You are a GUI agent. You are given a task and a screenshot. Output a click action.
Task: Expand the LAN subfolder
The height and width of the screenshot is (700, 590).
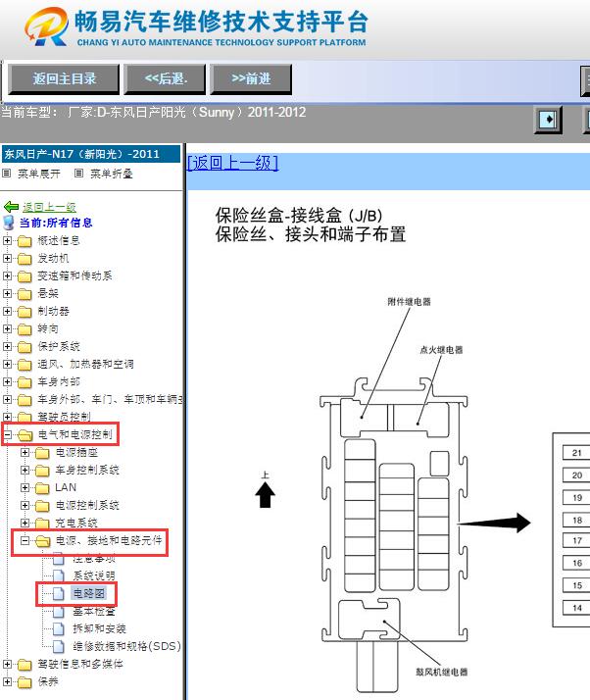[25, 487]
